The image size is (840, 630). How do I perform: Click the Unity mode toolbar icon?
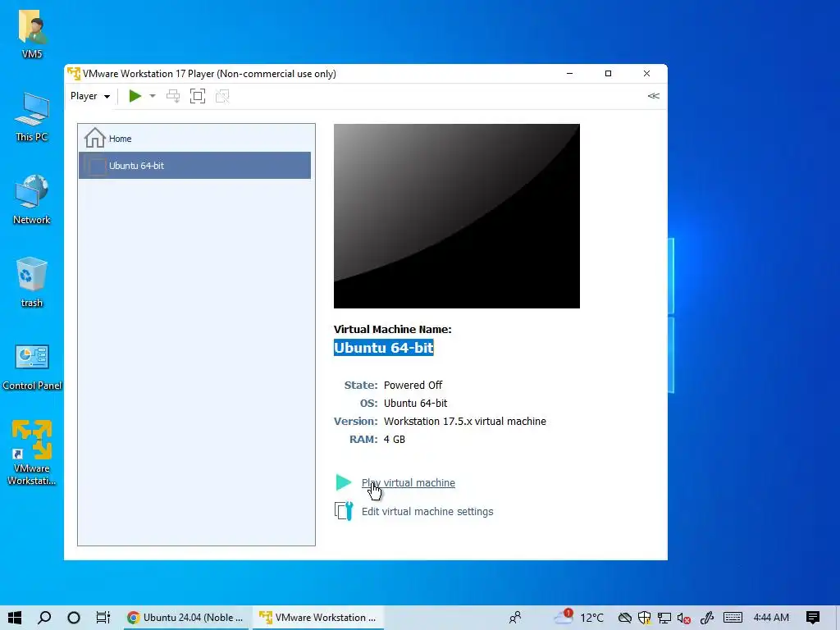click(222, 96)
